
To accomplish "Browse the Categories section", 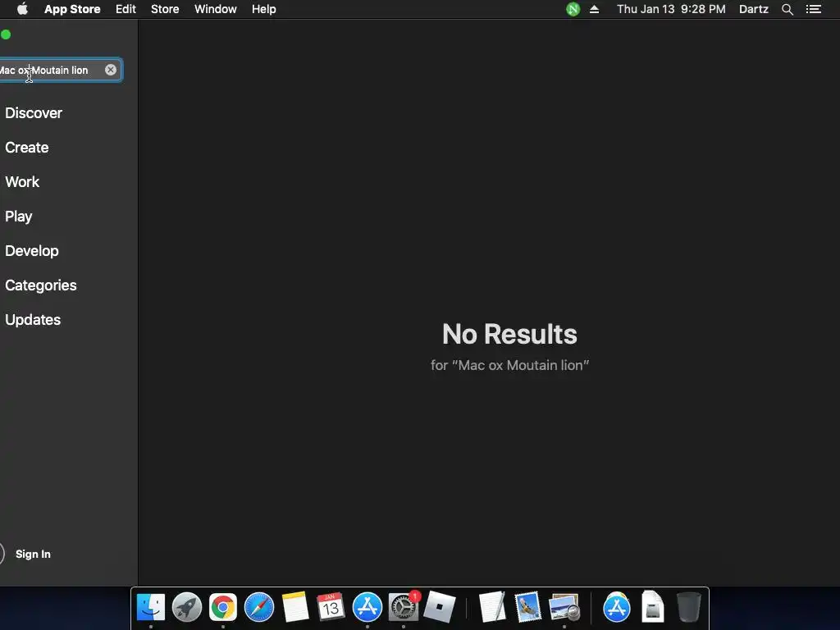I will (41, 285).
